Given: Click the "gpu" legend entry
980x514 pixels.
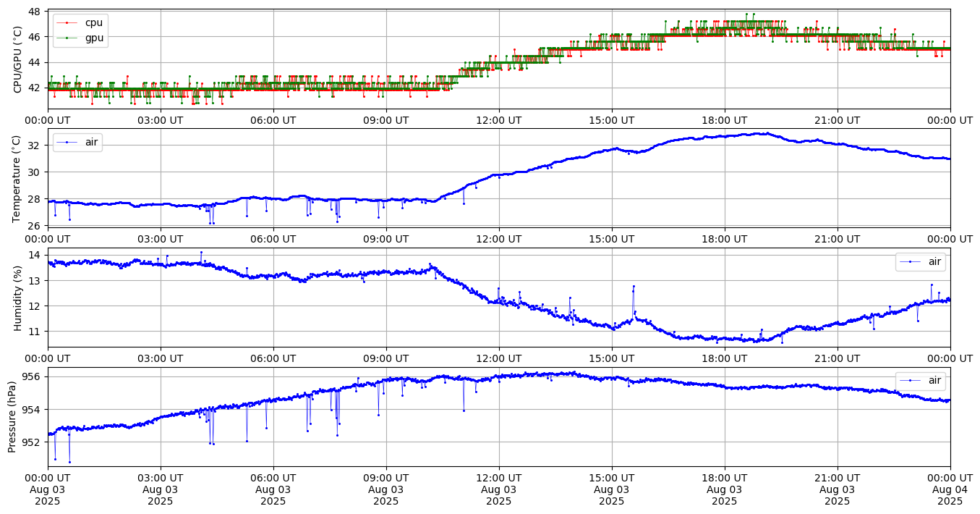Looking at the screenshot, I should [81, 37].
